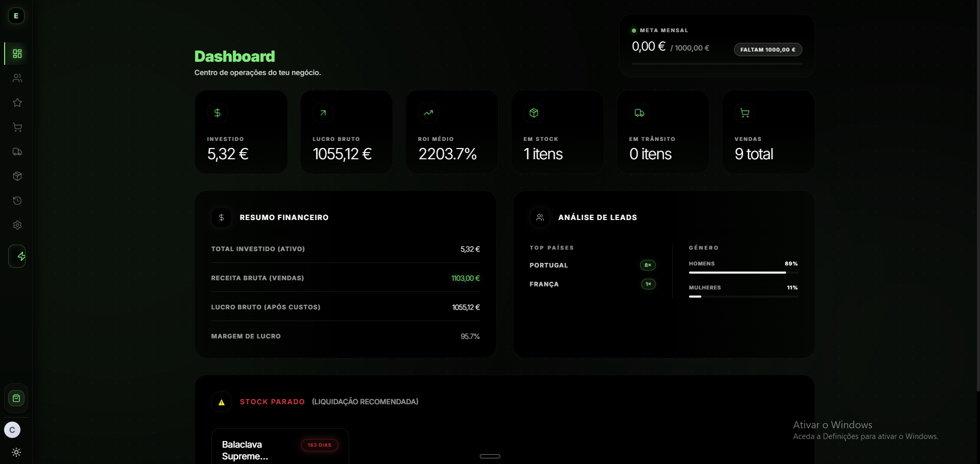980x464 pixels.
Task: Click the truck icon on Em Trânsito card
Action: 640,113
